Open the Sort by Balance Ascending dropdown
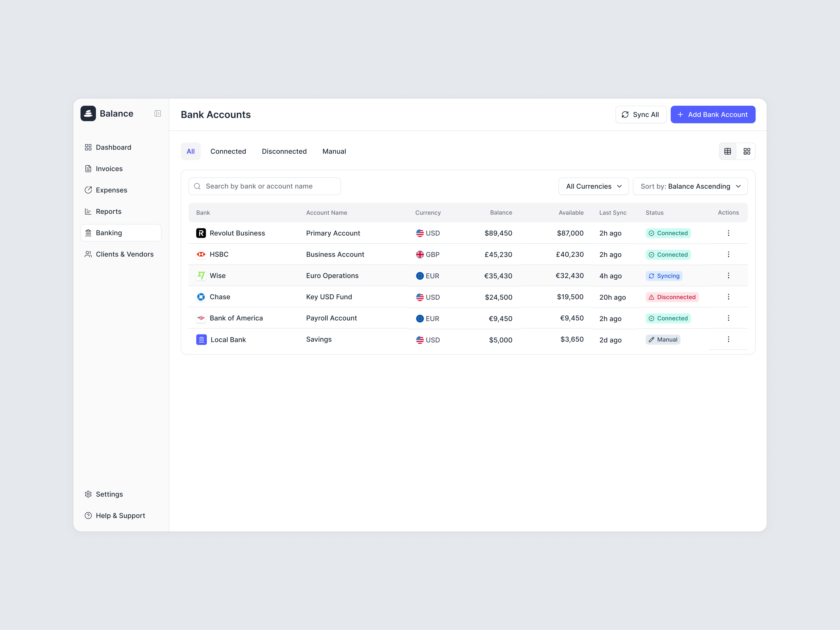 coord(690,186)
